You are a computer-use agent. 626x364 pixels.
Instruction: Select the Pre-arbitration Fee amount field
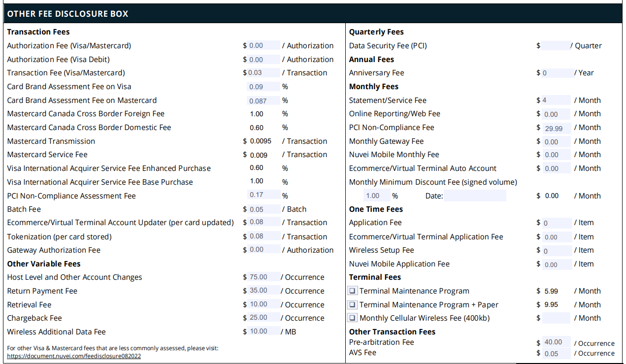(557, 342)
